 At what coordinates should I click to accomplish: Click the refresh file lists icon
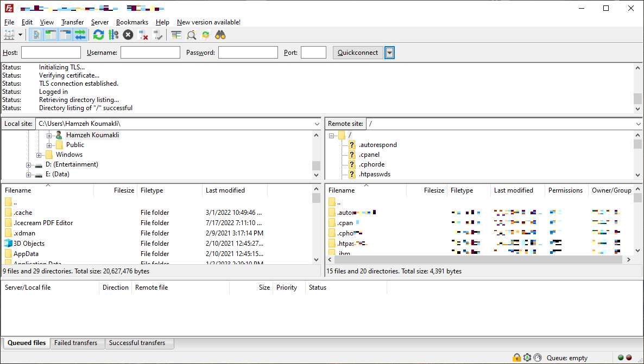pyautogui.click(x=98, y=35)
